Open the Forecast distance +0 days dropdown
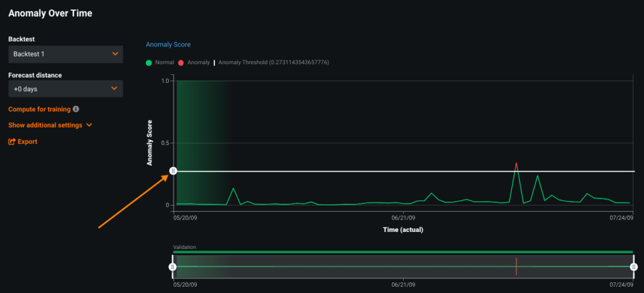The height and width of the screenshot is (293, 644). coord(65,89)
